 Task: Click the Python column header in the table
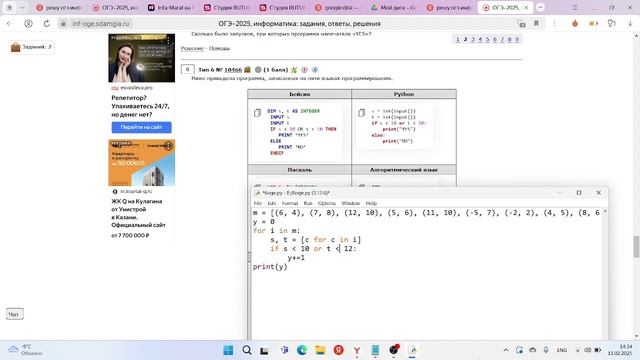click(x=404, y=94)
